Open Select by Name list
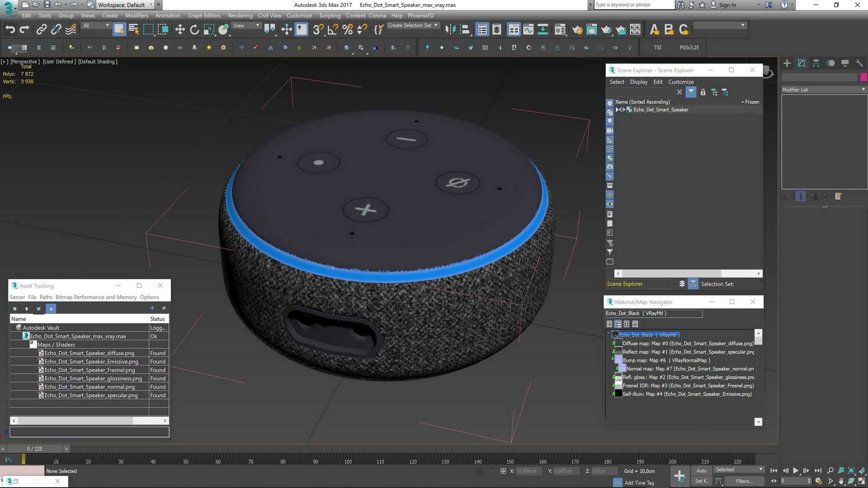 [x=133, y=30]
